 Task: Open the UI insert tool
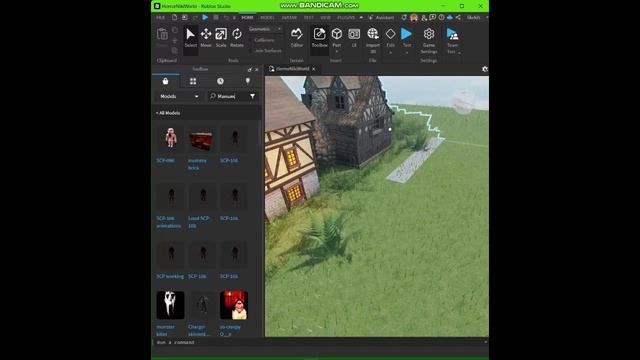pos(354,38)
